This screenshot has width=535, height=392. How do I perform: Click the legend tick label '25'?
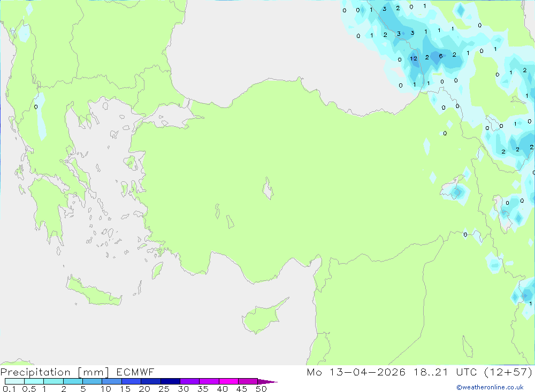pyautogui.click(x=164, y=389)
